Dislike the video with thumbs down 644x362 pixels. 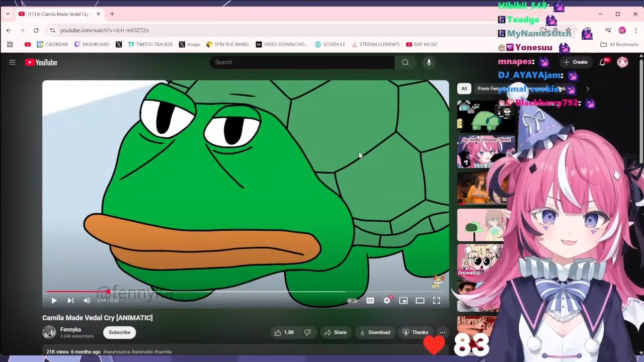tap(307, 332)
